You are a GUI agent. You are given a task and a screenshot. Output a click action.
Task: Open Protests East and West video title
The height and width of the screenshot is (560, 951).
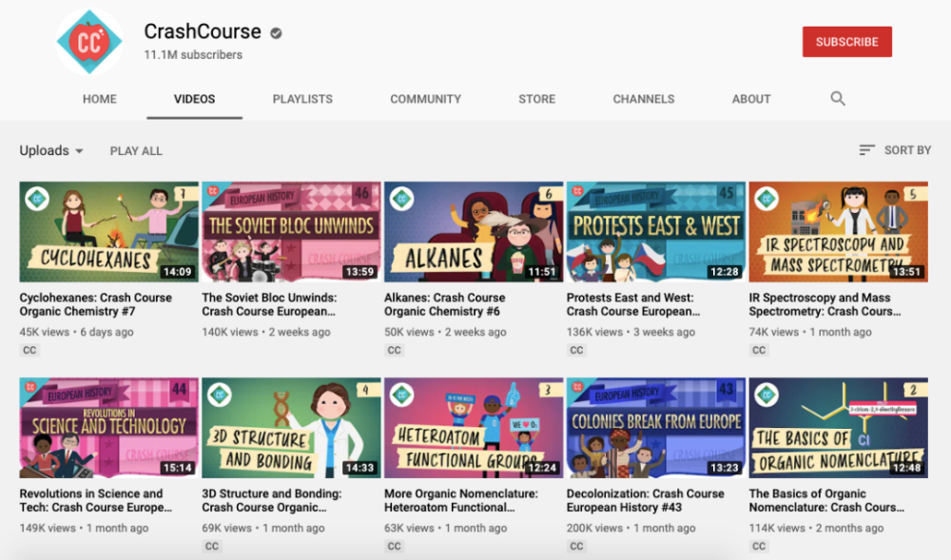coord(633,304)
